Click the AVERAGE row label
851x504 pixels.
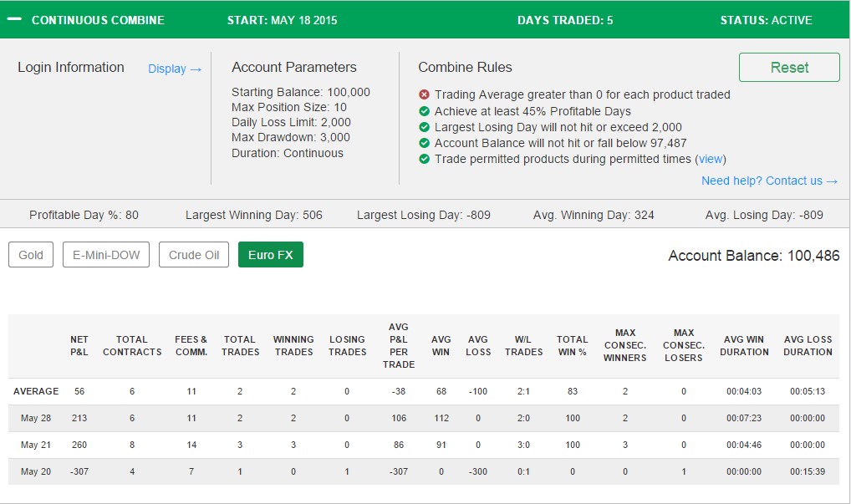[36, 391]
